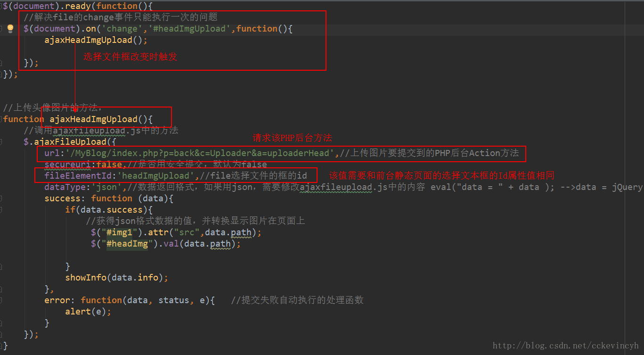
Task: Click the showInfo(data.info); call
Action: coord(117,278)
